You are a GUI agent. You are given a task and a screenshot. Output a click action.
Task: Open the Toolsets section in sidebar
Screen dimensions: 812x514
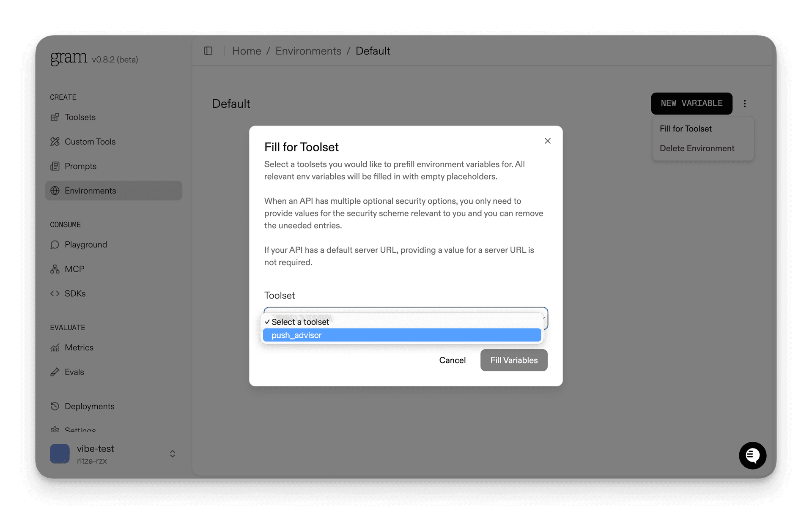(80, 117)
